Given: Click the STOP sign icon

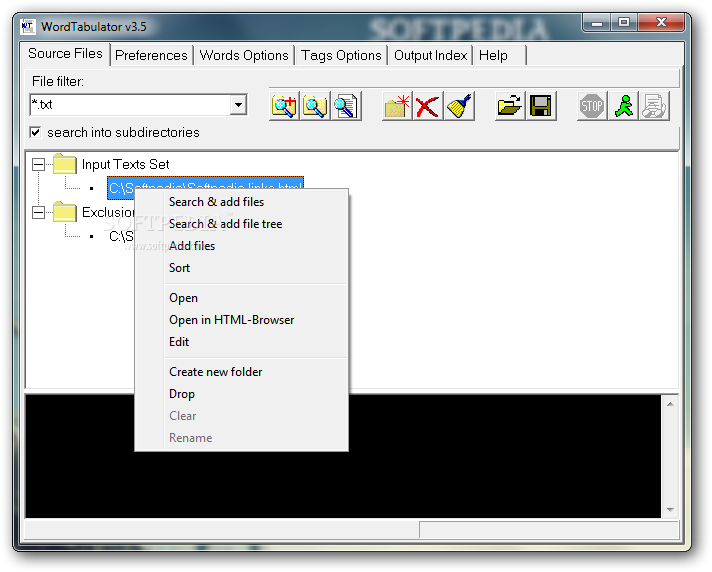Looking at the screenshot, I should tap(592, 106).
